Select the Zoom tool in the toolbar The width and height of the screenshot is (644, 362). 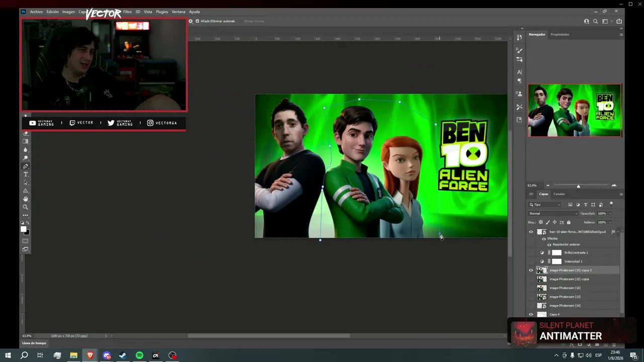point(26,207)
